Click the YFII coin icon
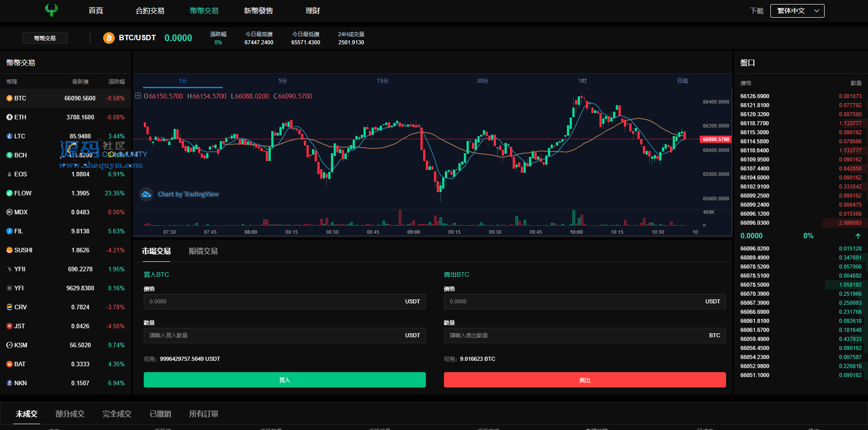 point(9,269)
